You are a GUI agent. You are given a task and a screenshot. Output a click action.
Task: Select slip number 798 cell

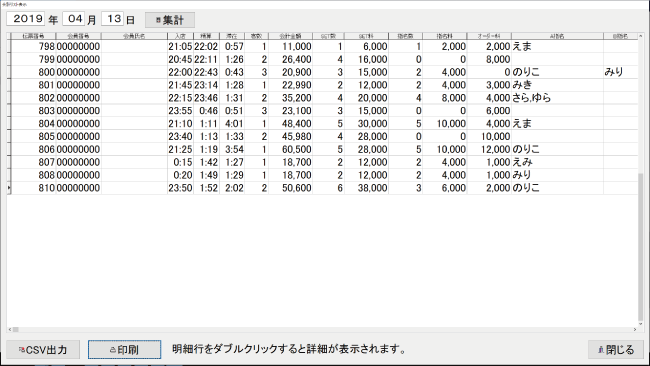(x=34, y=46)
